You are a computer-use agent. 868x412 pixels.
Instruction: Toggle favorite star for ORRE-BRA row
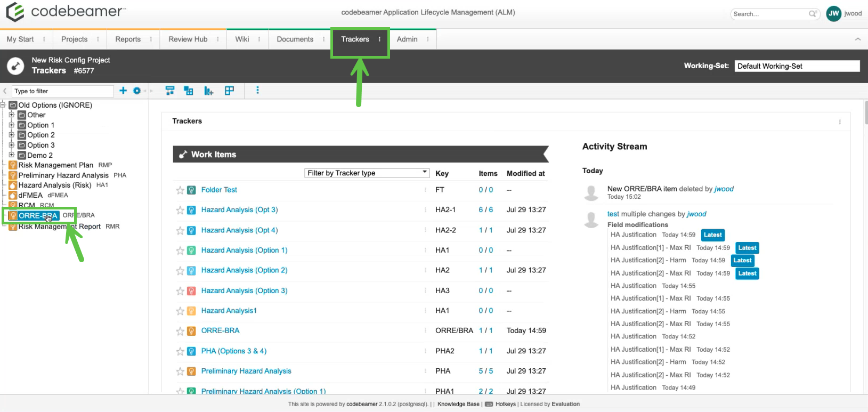coord(180,331)
